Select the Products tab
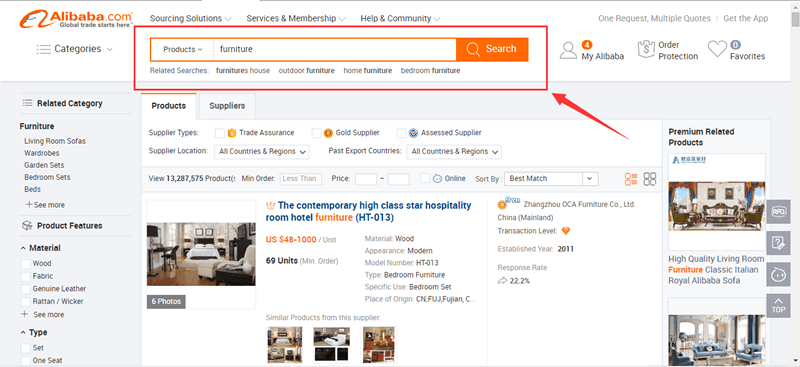The height and width of the screenshot is (367, 800). (168, 106)
